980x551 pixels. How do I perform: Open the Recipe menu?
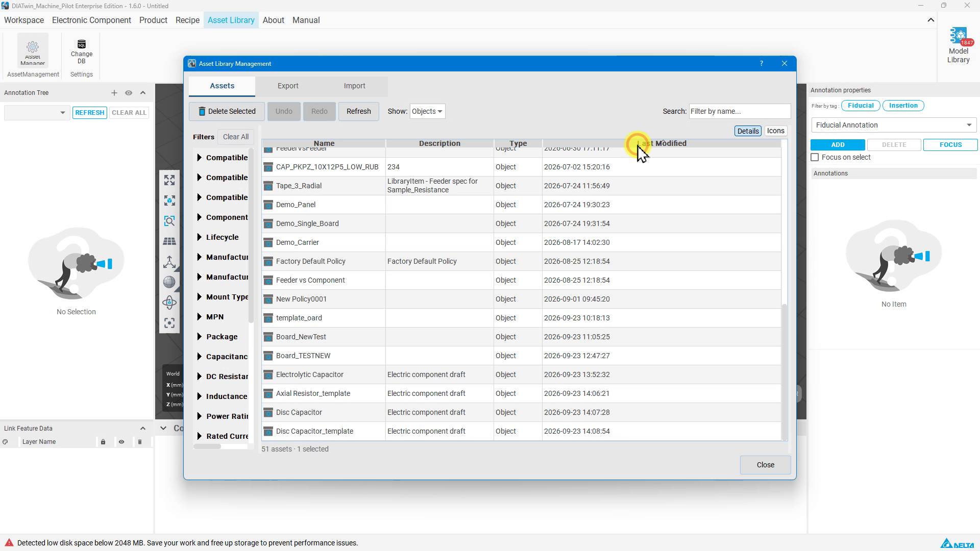tap(187, 20)
